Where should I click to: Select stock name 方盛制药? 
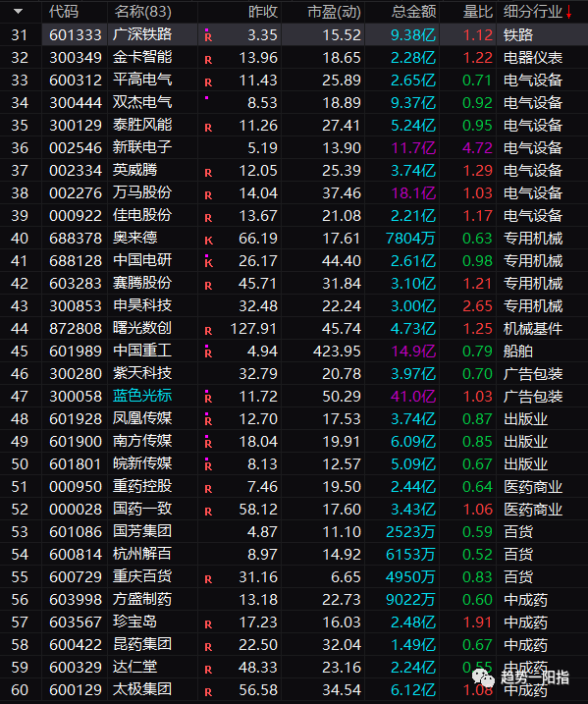click(x=142, y=599)
